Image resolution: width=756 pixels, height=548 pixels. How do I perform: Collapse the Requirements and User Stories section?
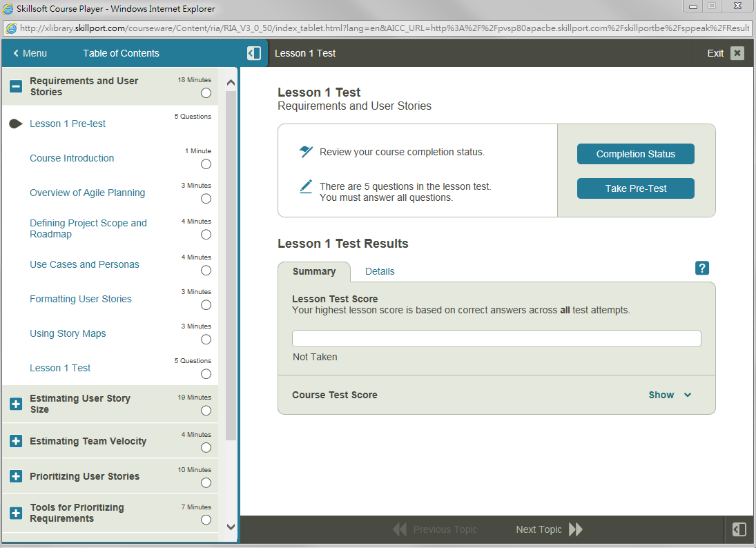(16, 86)
